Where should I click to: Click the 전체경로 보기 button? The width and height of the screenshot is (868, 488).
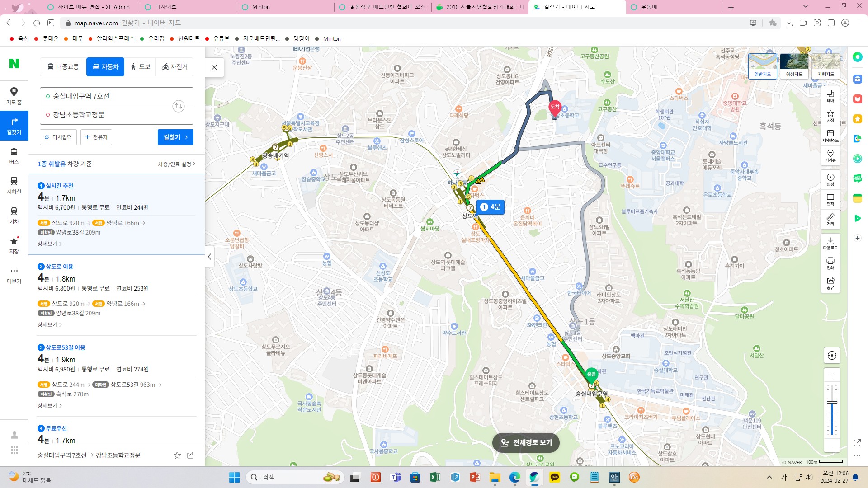[526, 442]
